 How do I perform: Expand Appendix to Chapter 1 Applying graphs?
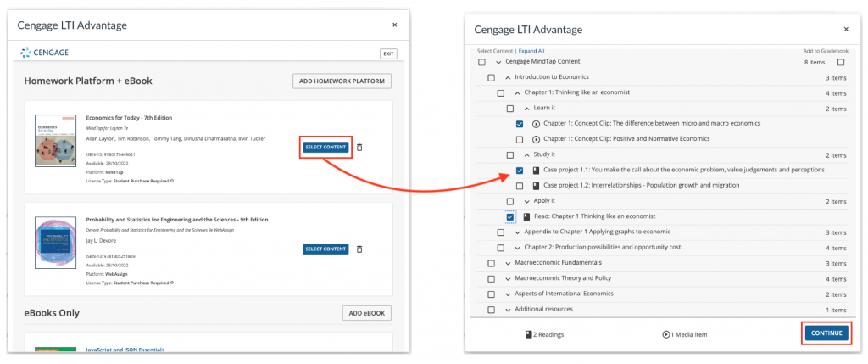(x=517, y=232)
